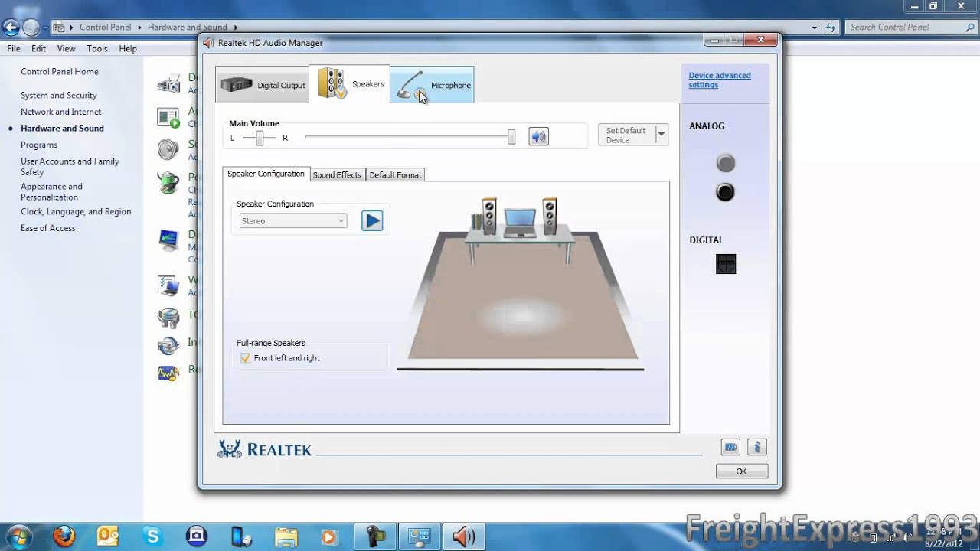
Task: Click the Windows Mobility Center icon
Action: (168, 285)
